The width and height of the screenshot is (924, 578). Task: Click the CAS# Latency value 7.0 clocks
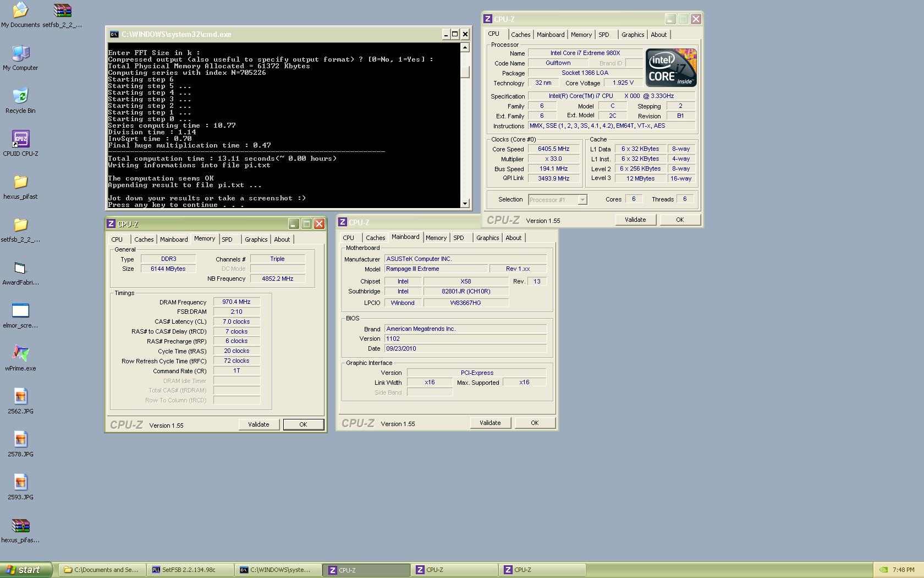237,321
